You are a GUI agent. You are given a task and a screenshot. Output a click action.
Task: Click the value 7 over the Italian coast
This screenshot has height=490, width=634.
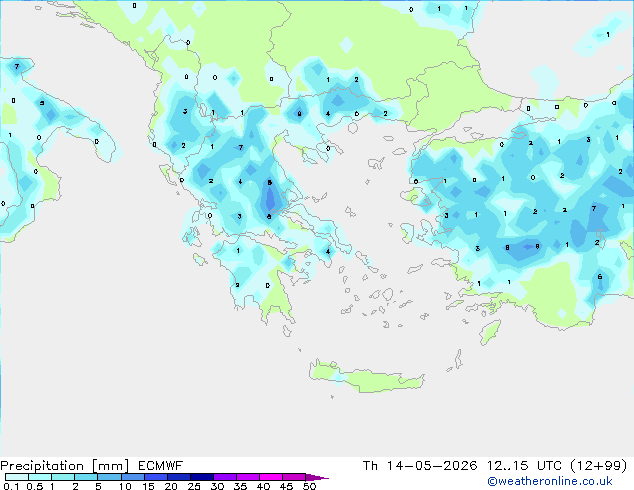tap(17, 66)
